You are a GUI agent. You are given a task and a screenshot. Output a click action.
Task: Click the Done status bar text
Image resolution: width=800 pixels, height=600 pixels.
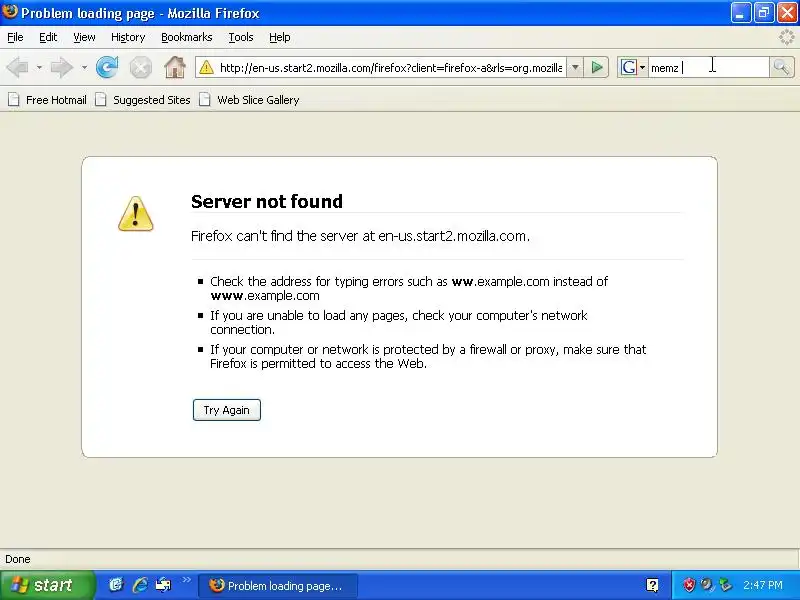(18, 559)
